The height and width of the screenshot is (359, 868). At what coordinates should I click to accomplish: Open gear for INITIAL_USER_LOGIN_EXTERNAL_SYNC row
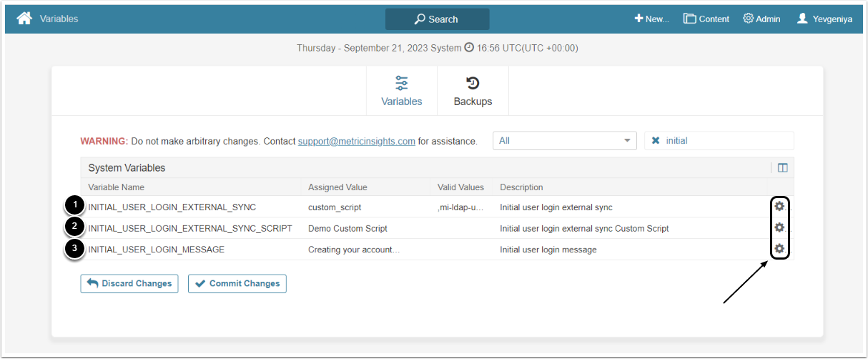point(779,207)
